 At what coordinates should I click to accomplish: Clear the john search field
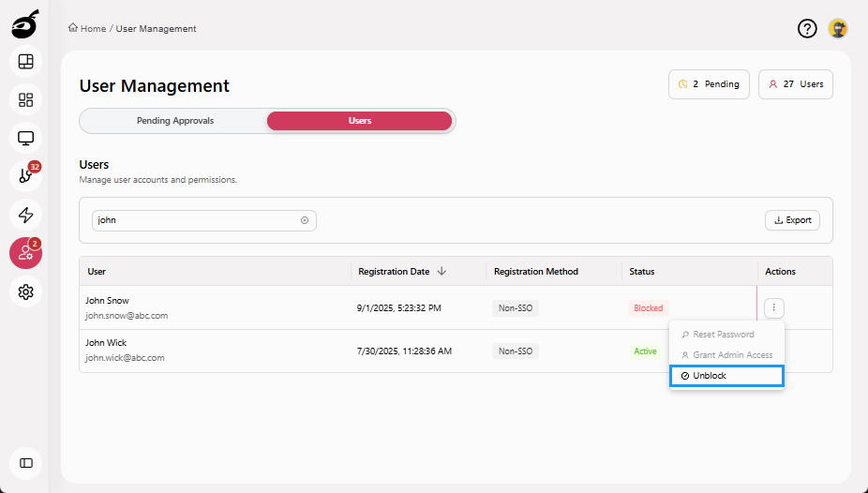(x=305, y=220)
